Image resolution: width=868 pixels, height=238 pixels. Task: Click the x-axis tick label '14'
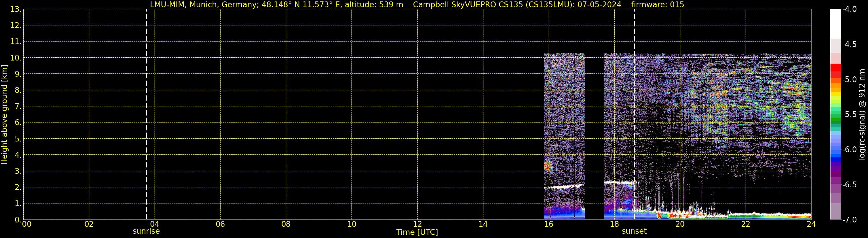click(x=483, y=224)
